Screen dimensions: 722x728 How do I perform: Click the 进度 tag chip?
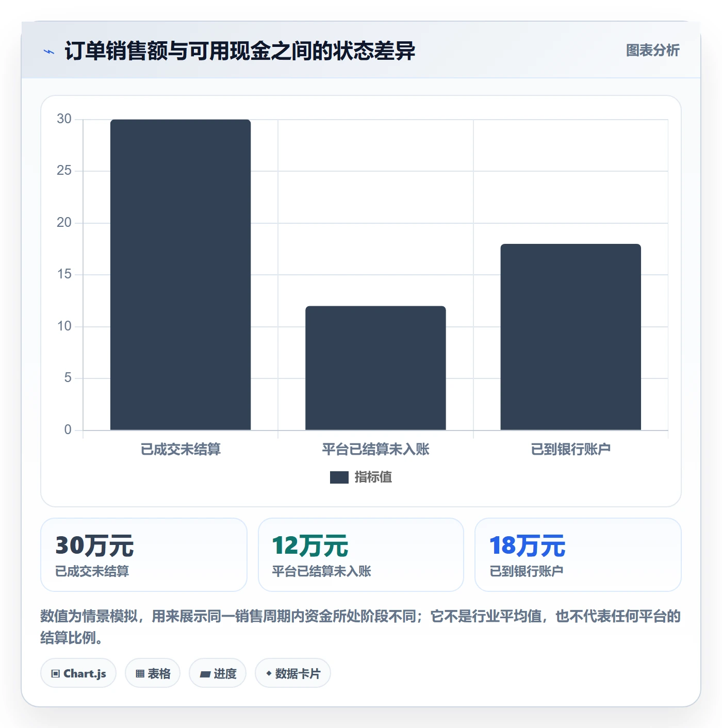(218, 673)
